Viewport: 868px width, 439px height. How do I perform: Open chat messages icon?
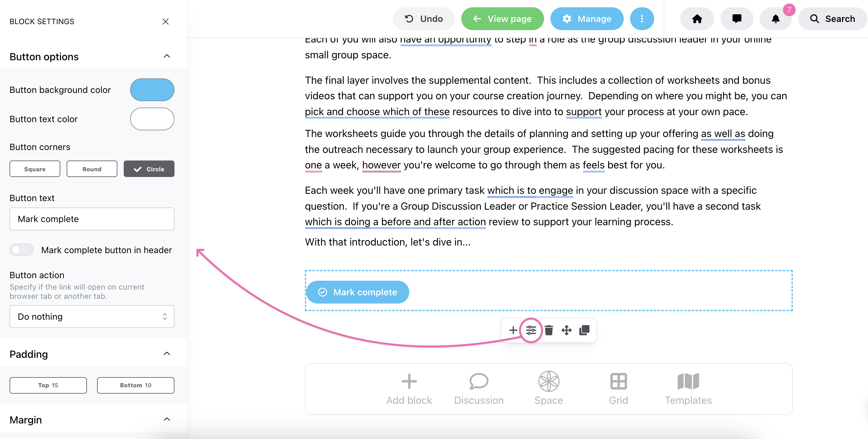[737, 19]
